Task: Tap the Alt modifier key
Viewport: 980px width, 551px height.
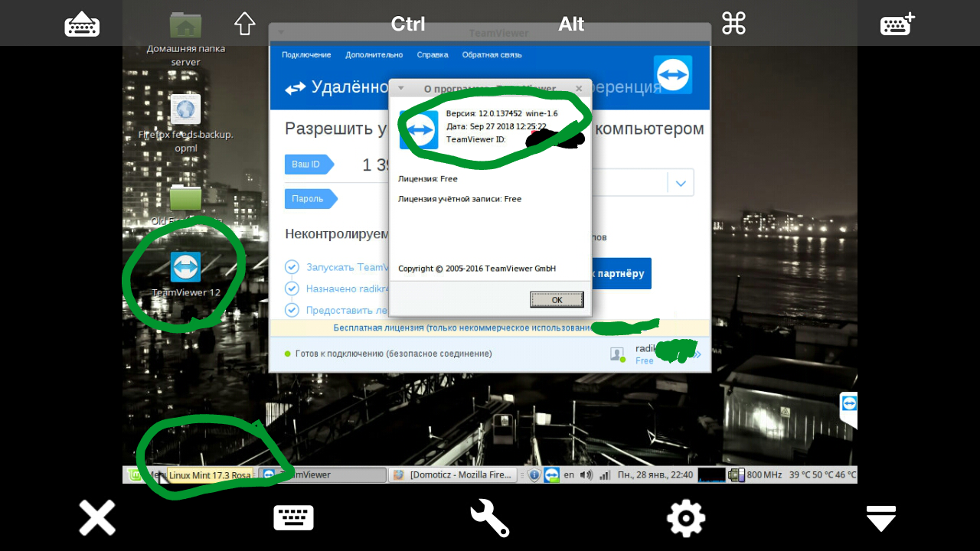Action: tap(571, 24)
